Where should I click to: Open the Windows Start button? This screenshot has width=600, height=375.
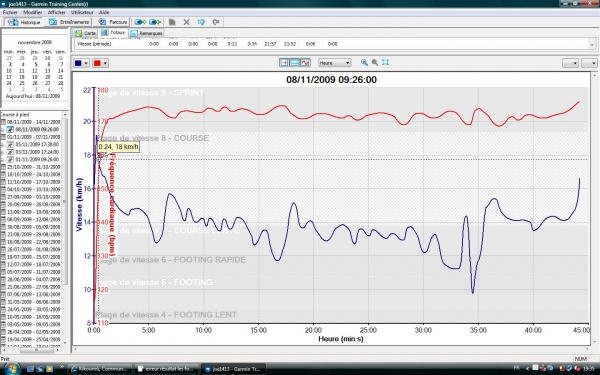click(x=11, y=368)
